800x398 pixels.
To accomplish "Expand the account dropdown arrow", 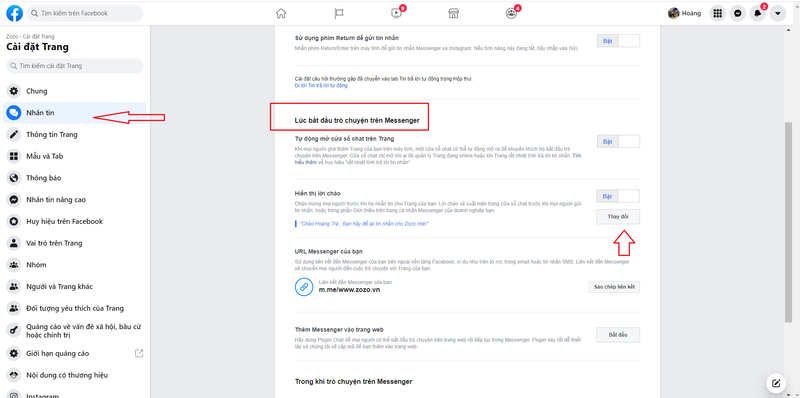I will point(778,13).
